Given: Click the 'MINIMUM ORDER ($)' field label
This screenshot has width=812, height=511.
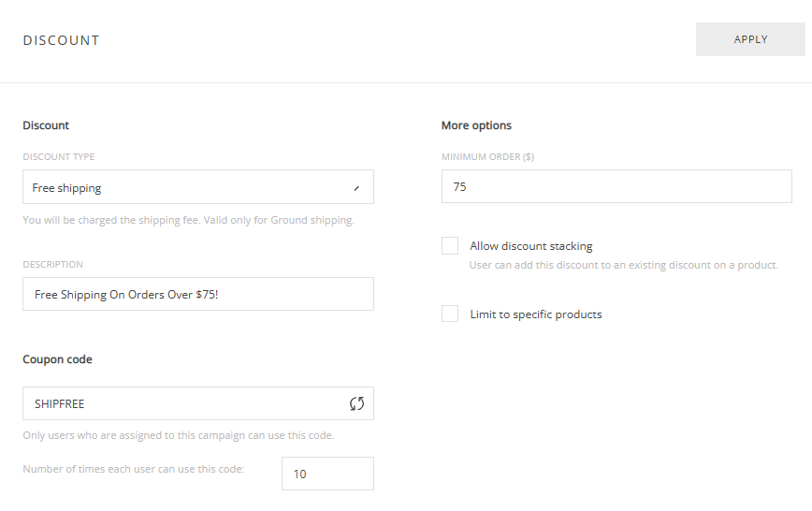Looking at the screenshot, I should coord(487,157).
